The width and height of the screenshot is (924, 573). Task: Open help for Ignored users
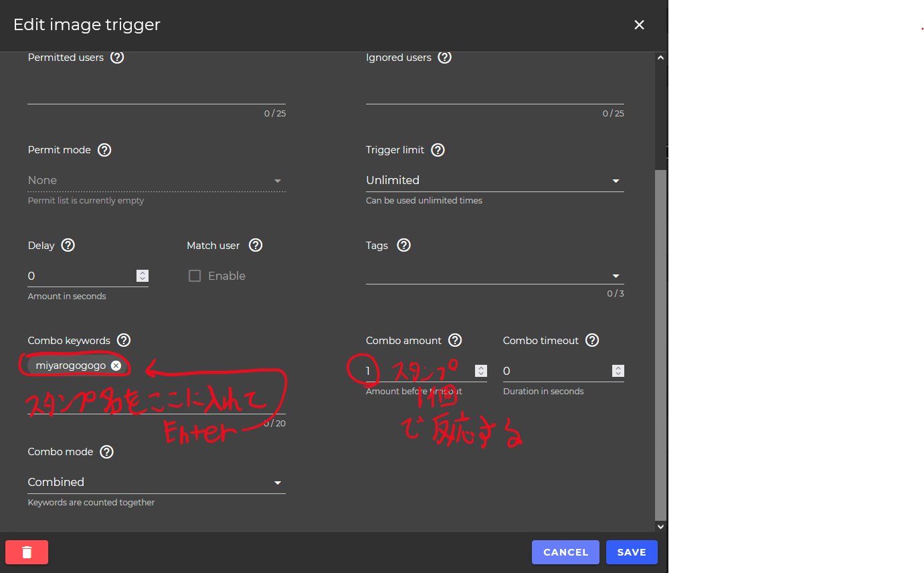tap(444, 58)
